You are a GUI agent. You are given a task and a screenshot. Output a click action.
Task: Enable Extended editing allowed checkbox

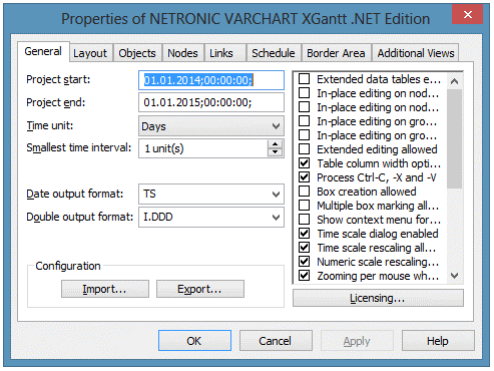pos(304,149)
